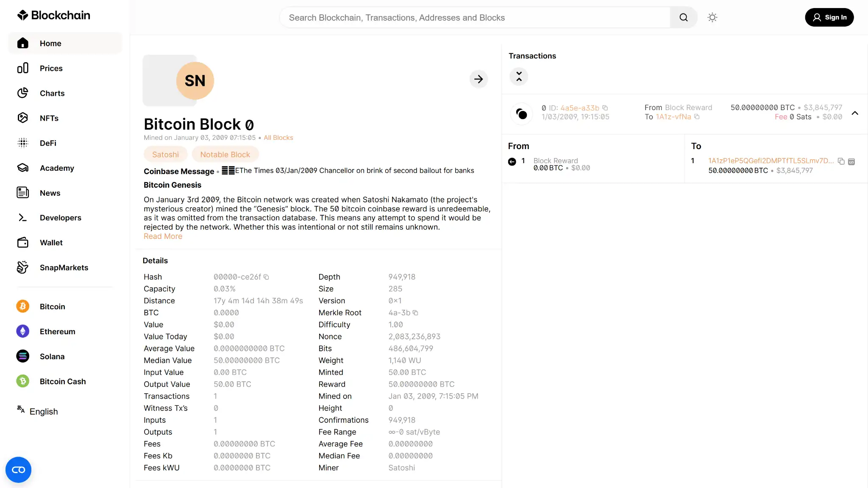Click the From arrow icon by Block Reward
The width and height of the screenshot is (868, 488).
(x=512, y=162)
